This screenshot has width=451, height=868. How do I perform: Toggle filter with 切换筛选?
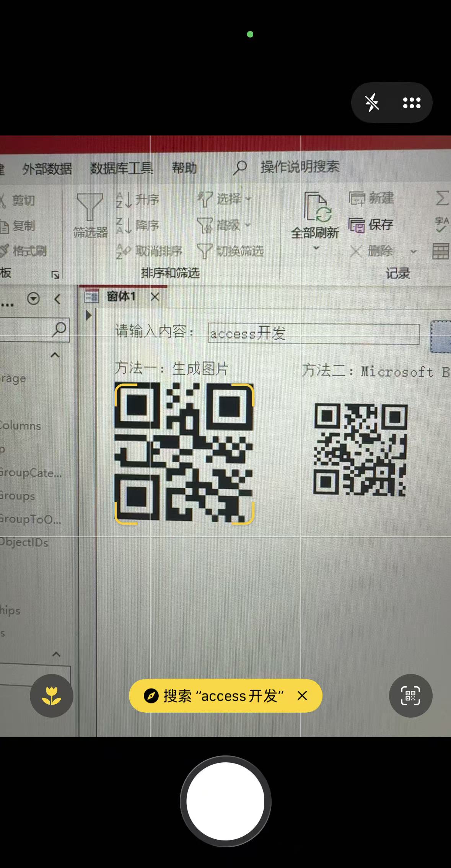pyautogui.click(x=230, y=251)
